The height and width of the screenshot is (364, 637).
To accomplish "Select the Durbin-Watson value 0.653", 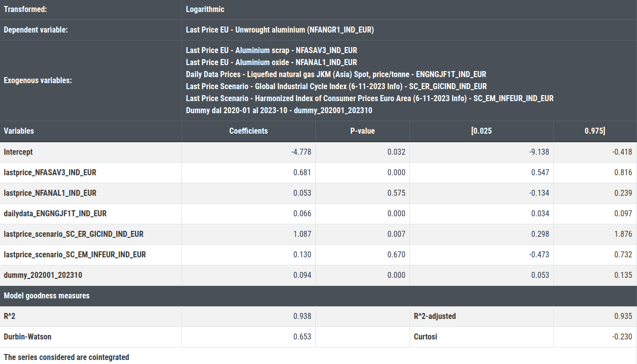I will click(302, 336).
